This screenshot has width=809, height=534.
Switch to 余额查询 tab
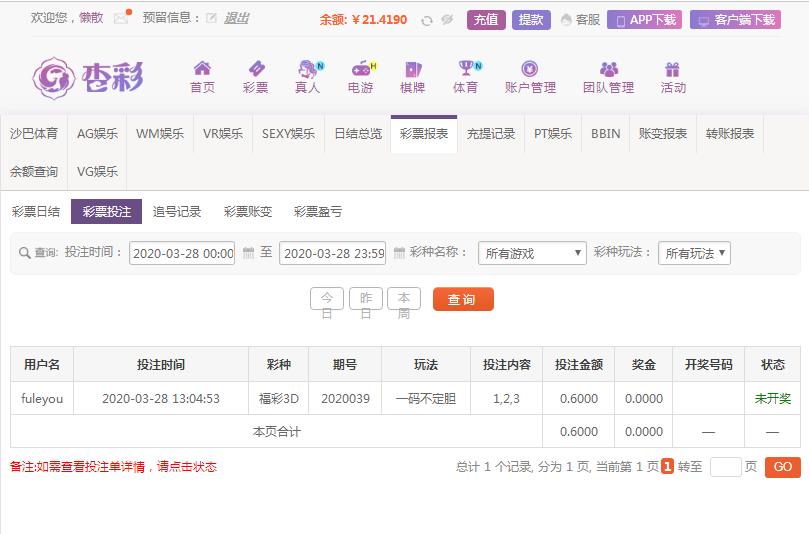point(34,171)
